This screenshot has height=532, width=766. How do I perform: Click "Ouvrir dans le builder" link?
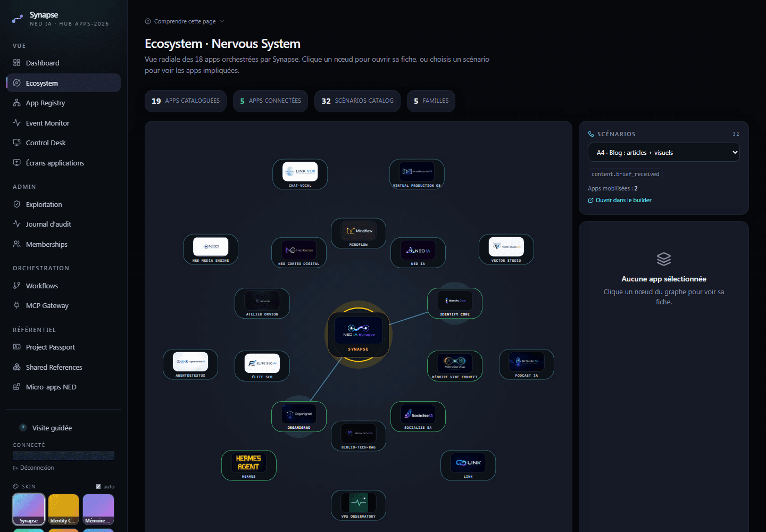pos(620,200)
